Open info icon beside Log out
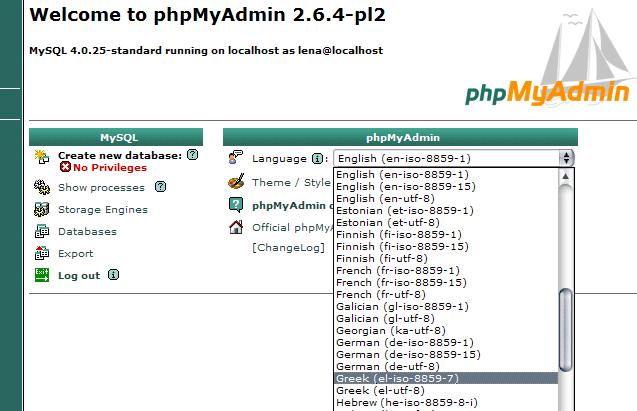637x411 pixels. pos(113,275)
